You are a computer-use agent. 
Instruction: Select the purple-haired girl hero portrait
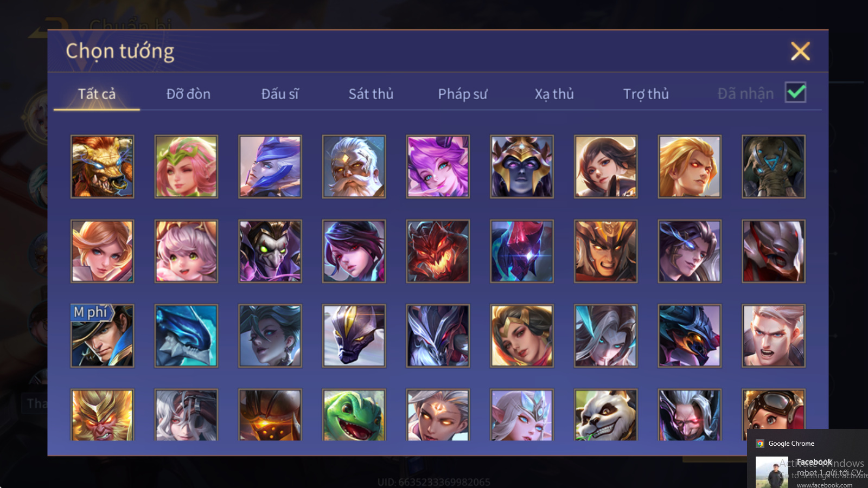tap(438, 166)
